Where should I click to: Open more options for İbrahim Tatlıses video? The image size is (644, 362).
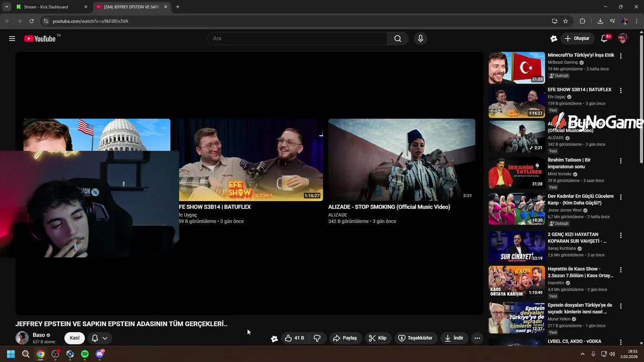click(x=620, y=161)
